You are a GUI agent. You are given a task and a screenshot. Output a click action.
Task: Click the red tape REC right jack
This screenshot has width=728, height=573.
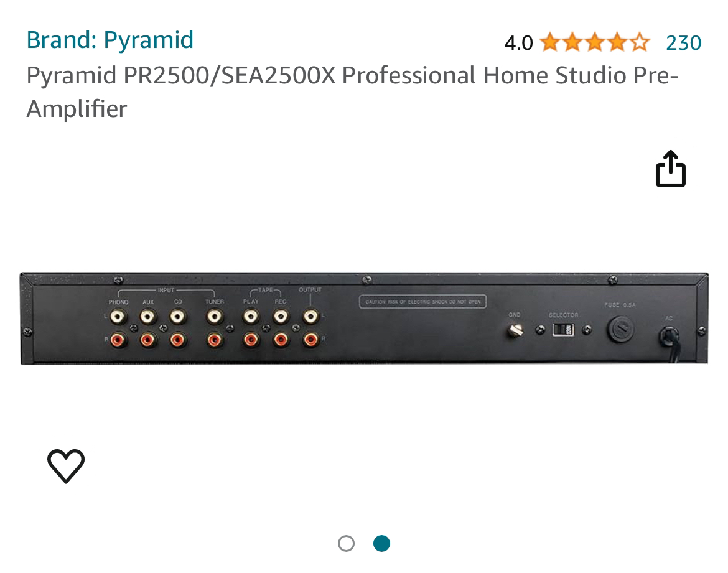pos(281,340)
